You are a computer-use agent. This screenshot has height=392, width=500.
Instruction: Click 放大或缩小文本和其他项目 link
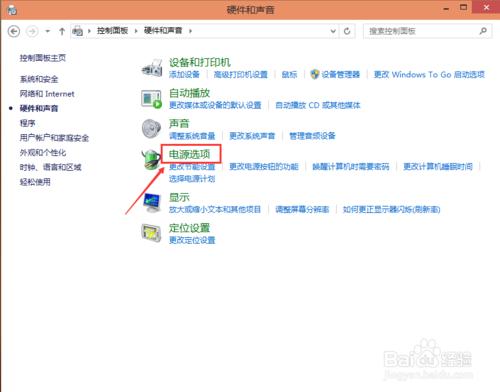(215, 210)
